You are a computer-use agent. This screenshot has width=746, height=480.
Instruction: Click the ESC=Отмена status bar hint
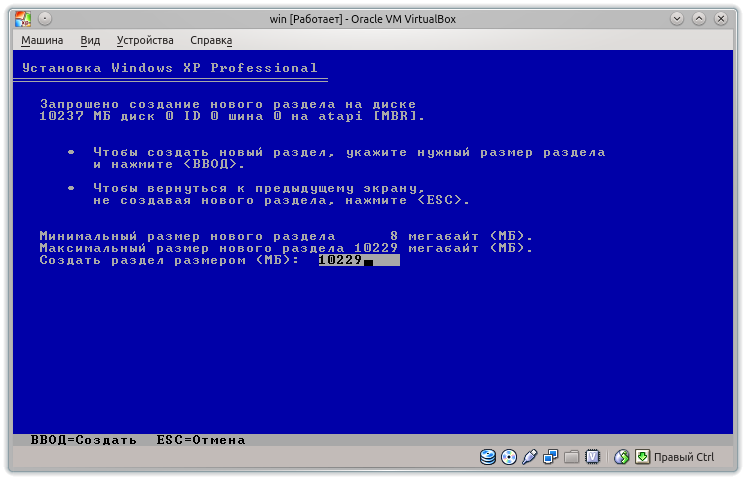coord(201,440)
